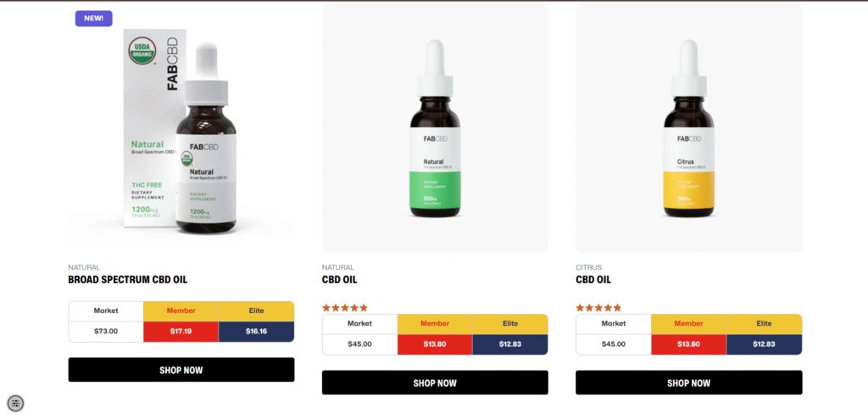The width and height of the screenshot is (868, 419).
Task: Click the Elite header on the Natural CBD Oil table
Action: [510, 324]
